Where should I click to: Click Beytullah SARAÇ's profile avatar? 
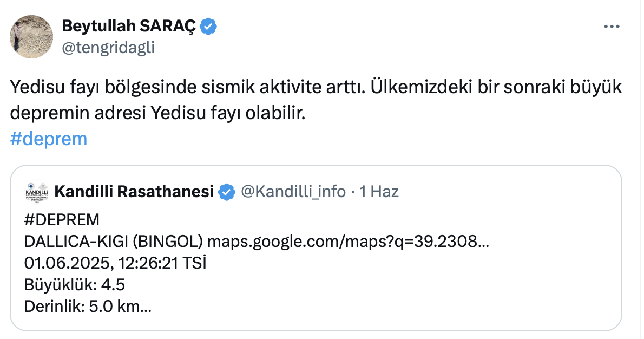pyautogui.click(x=31, y=37)
